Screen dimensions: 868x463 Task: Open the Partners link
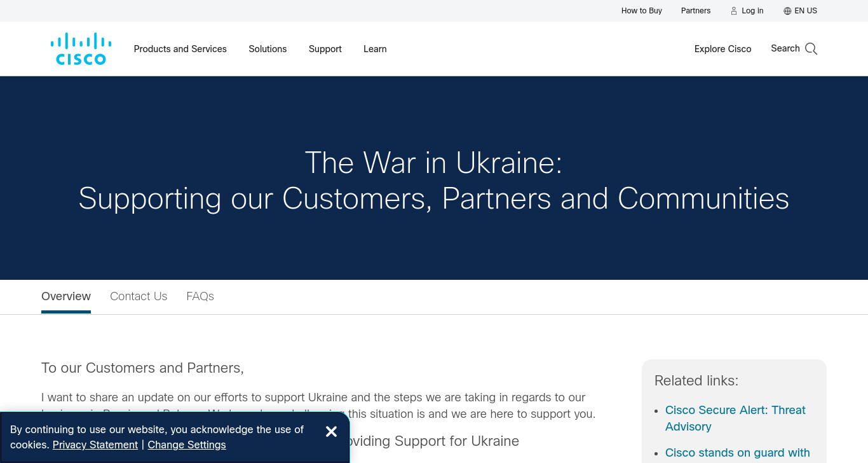coord(696,11)
